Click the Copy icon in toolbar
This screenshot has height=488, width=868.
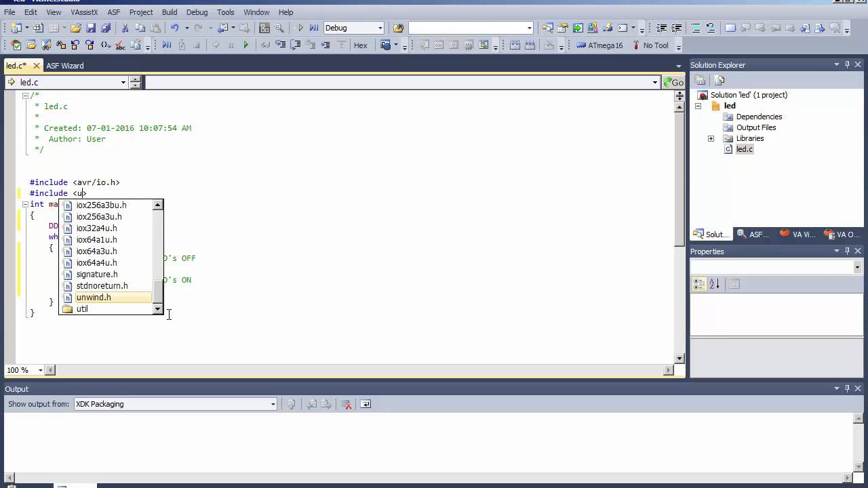point(140,28)
